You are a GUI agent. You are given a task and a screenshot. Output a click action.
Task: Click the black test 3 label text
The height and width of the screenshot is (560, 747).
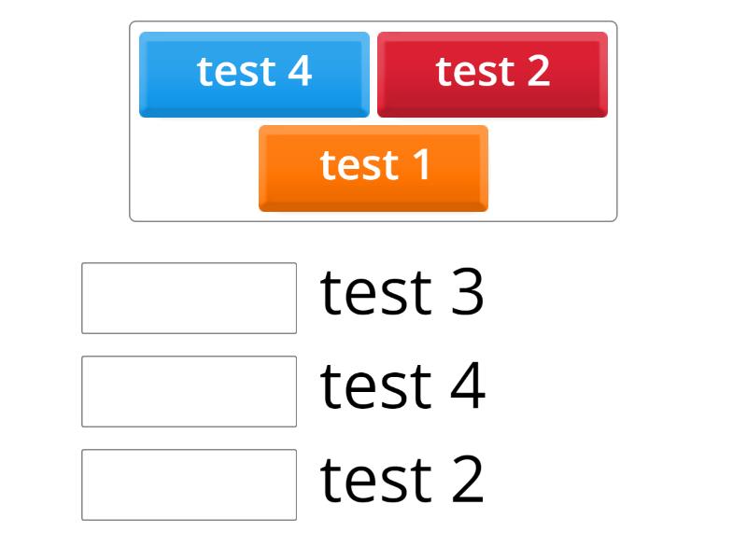pos(402,292)
